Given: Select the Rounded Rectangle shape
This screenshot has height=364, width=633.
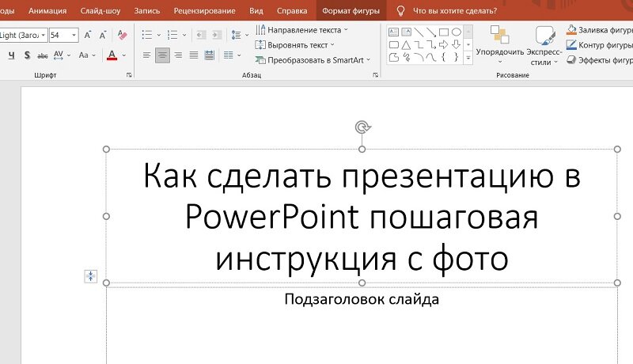Looking at the screenshot, I should 393,44.
